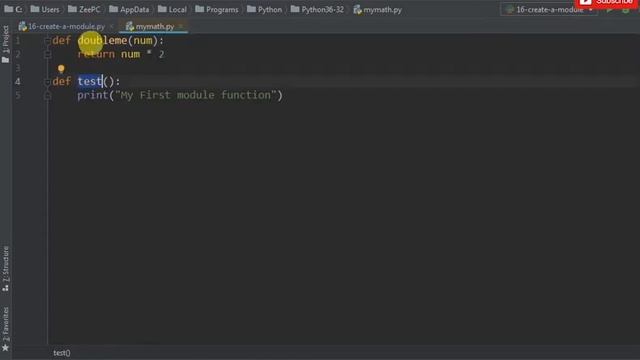Click the doubleme function name
Viewport: 640px width, 360px height.
coord(102,40)
